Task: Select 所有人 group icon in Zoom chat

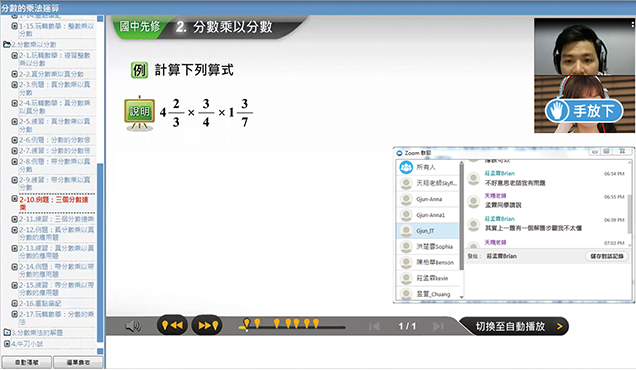Action: [406, 167]
